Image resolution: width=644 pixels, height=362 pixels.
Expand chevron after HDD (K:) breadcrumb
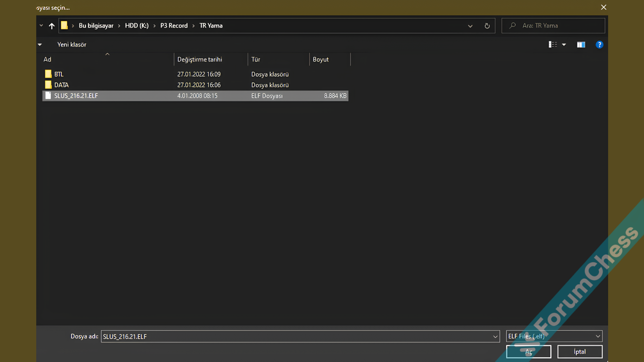coord(155,26)
